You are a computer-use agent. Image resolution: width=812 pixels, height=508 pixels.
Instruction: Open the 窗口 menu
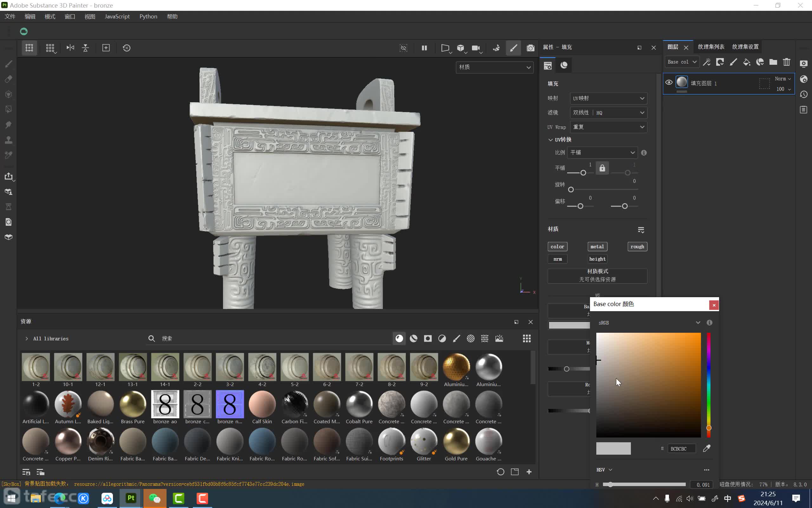(x=70, y=17)
